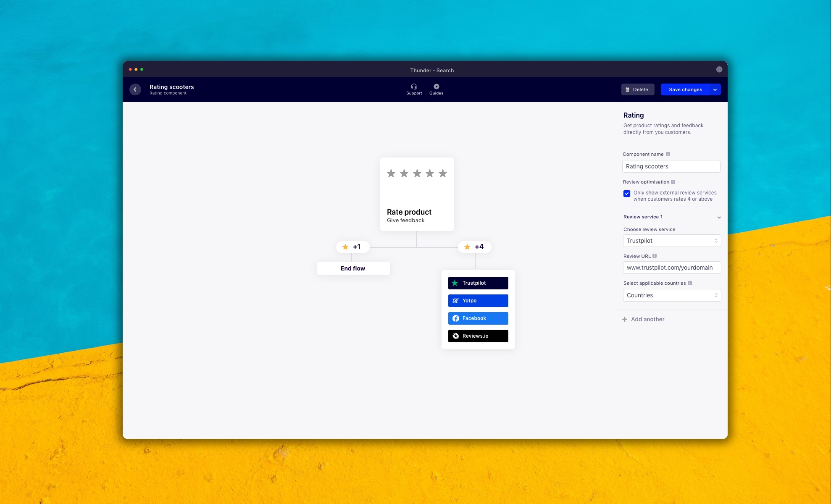
Task: Click info icon next to Review URL
Action: (655, 256)
